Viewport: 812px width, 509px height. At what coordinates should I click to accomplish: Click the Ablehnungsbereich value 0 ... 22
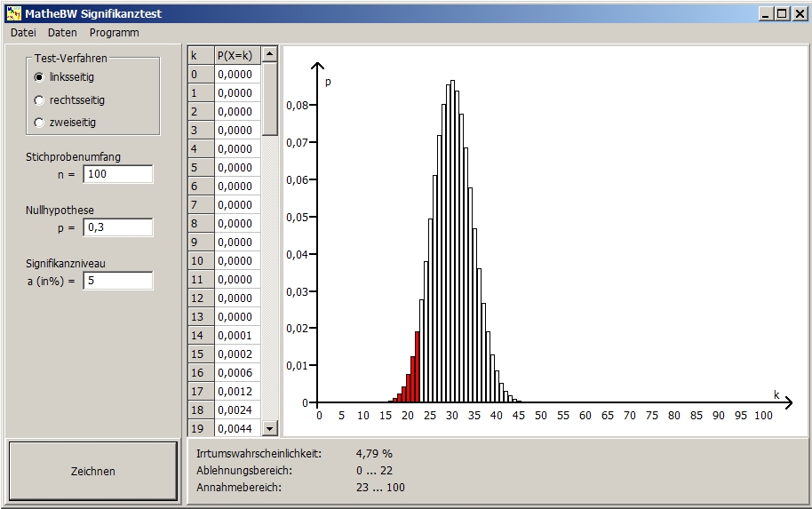pos(374,471)
